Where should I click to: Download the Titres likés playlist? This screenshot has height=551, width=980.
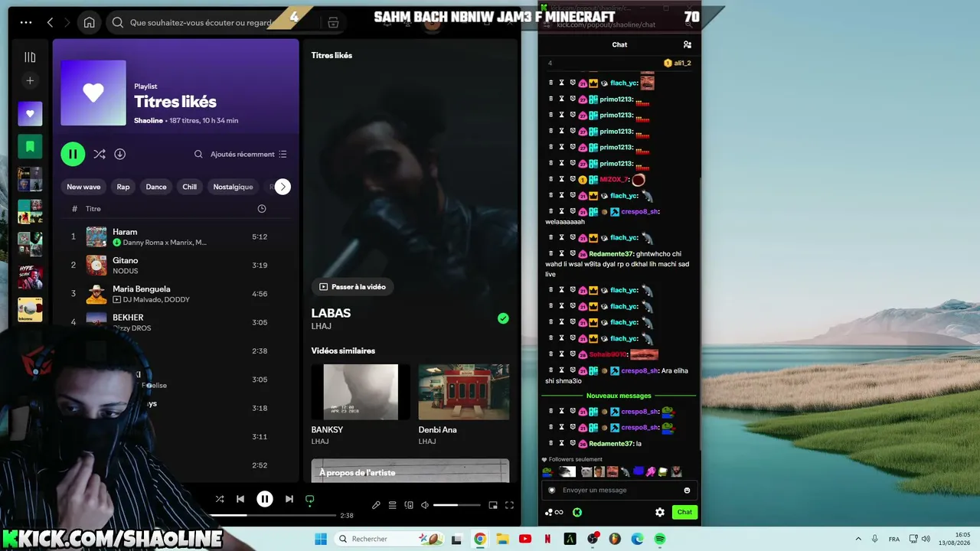(x=120, y=154)
